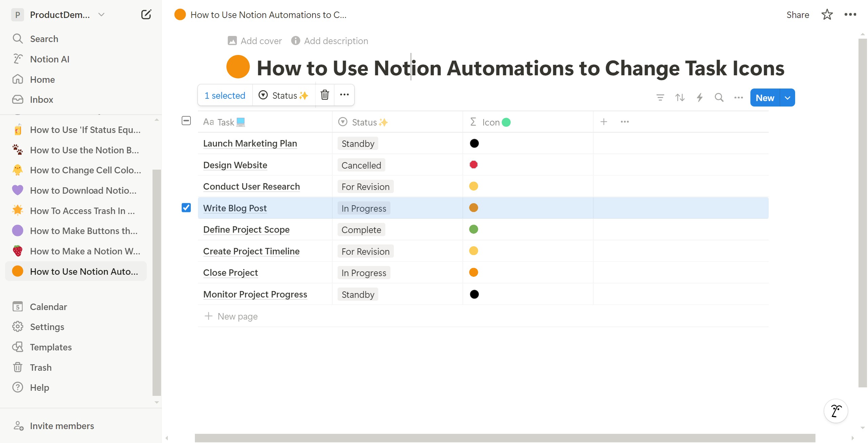
Task: Click the main page vertical scrollbar
Action: click(x=863, y=213)
